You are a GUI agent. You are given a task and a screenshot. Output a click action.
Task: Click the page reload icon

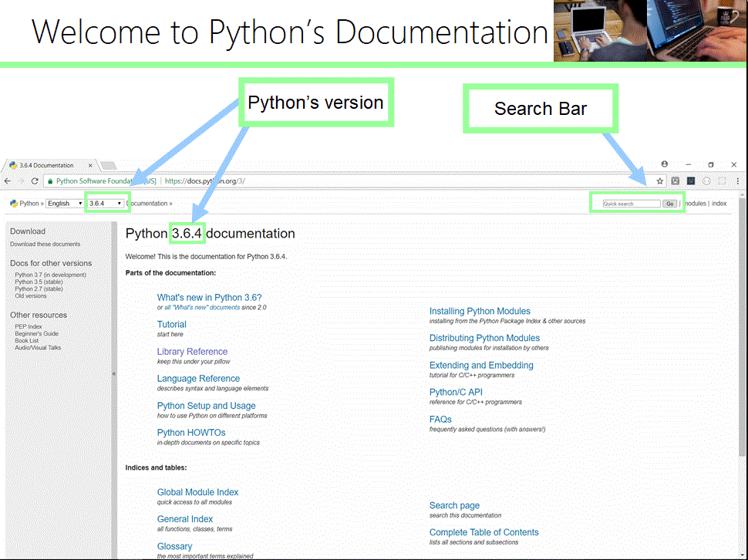pos(34,180)
